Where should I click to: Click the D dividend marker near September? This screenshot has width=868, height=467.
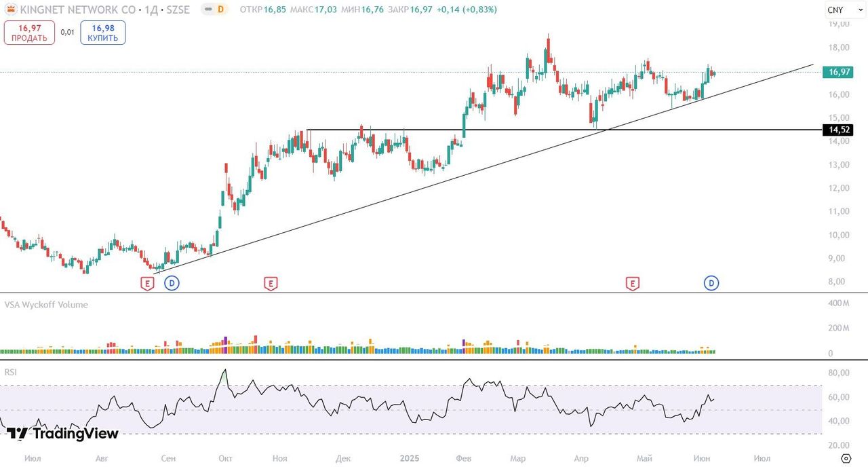(172, 283)
